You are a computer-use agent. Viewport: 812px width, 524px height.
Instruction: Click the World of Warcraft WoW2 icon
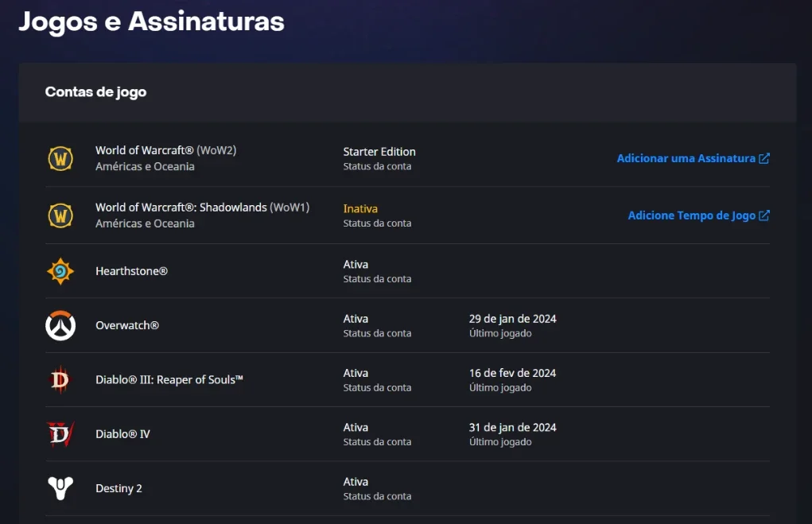[x=60, y=158]
